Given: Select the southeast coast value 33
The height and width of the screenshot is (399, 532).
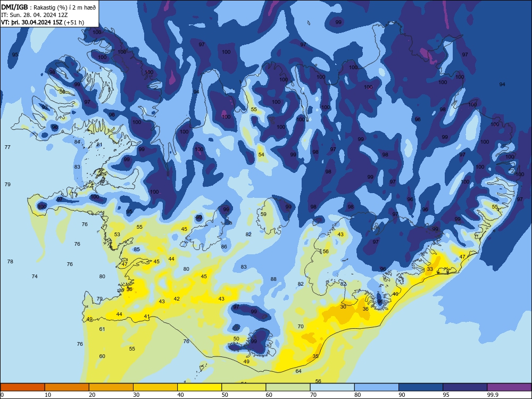Looking at the screenshot, I should pyautogui.click(x=430, y=269).
